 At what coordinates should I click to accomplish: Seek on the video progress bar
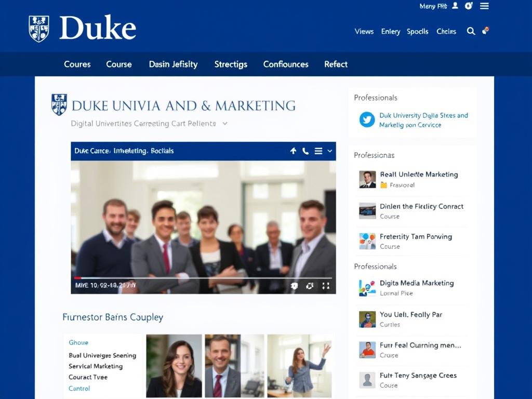(x=203, y=278)
